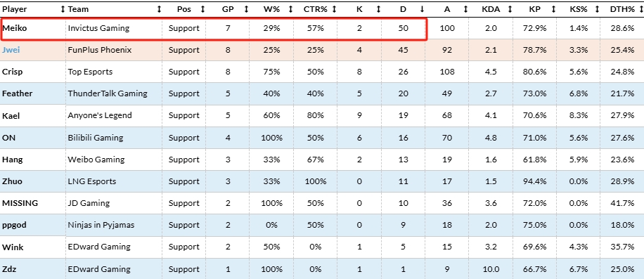644x279 pixels.
Task: Sort by GP column arrow icon
Action: 247,9
